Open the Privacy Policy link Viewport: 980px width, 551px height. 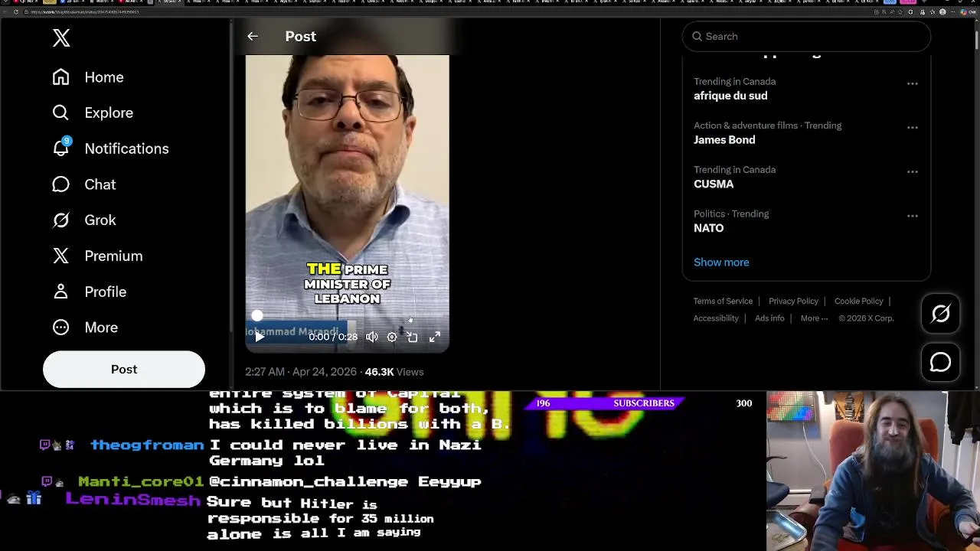pyautogui.click(x=793, y=301)
